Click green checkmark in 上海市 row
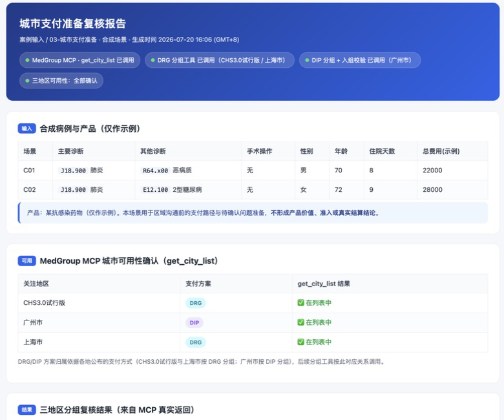The height and width of the screenshot is (420, 504). point(300,342)
